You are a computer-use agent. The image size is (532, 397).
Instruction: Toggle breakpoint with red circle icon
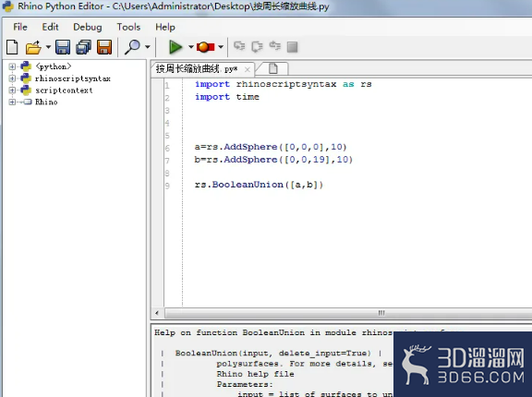(205, 47)
